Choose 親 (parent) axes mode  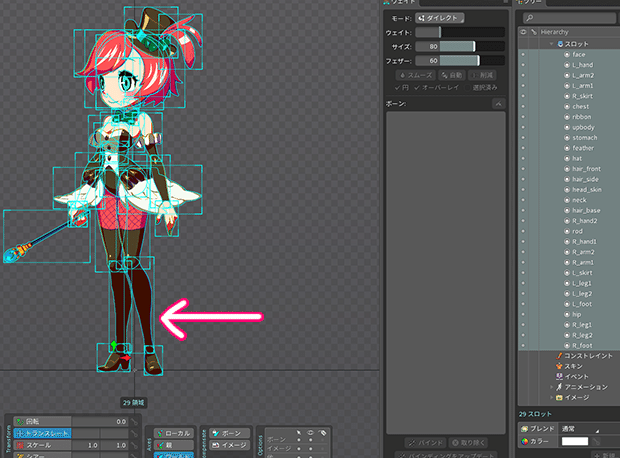[x=174, y=445]
